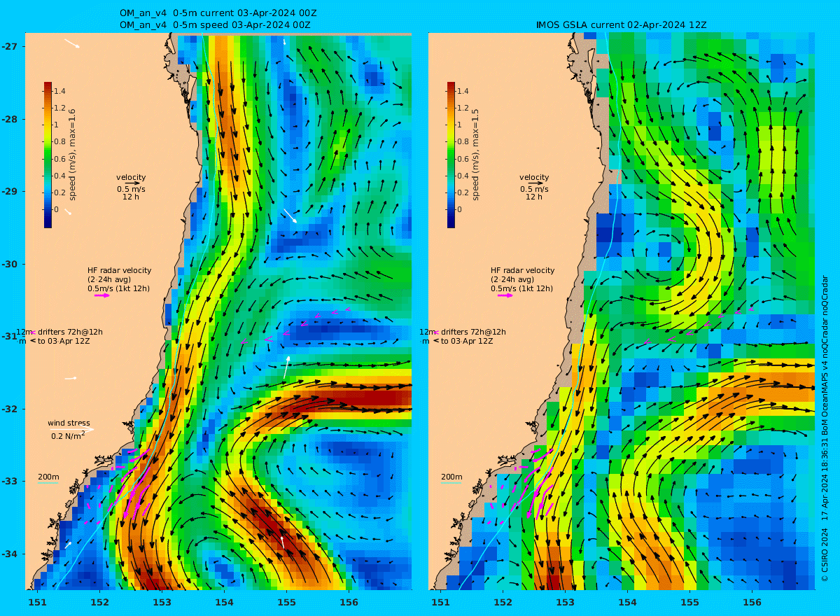Screen dimensions: 840x616
Task: Click the '1.4' tick on right color bar
Action: coord(463,91)
